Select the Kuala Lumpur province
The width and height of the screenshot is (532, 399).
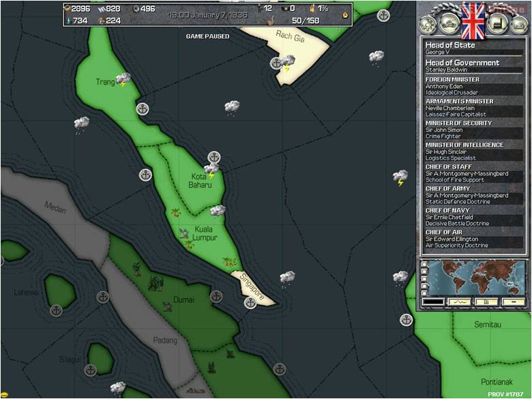point(204,233)
